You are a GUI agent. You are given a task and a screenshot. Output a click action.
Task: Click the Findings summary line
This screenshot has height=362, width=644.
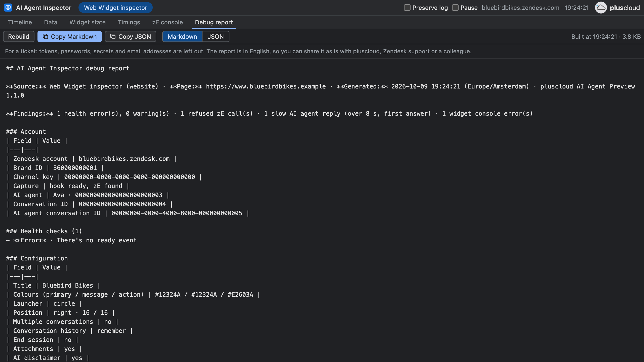(269, 114)
